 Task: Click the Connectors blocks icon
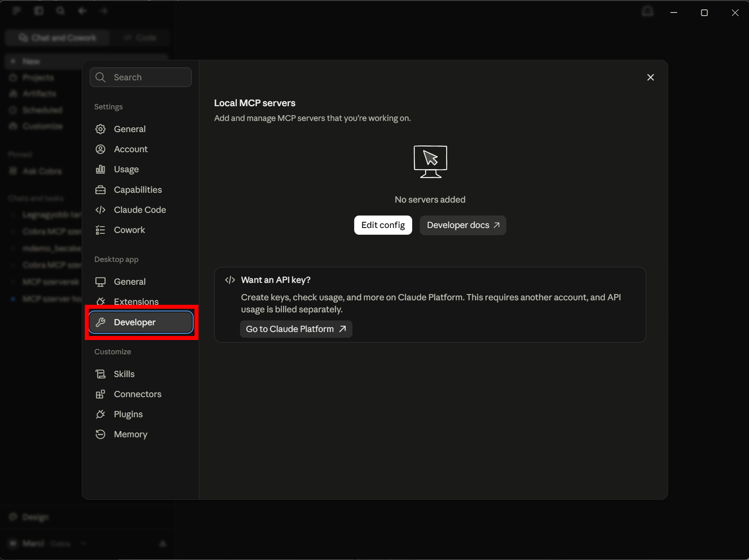click(x=100, y=394)
